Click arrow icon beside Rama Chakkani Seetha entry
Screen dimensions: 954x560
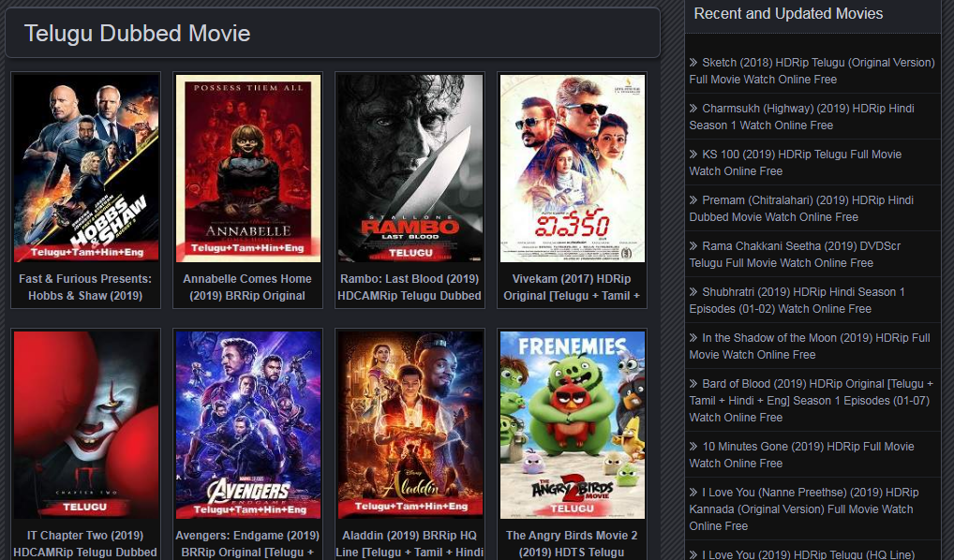tap(693, 245)
